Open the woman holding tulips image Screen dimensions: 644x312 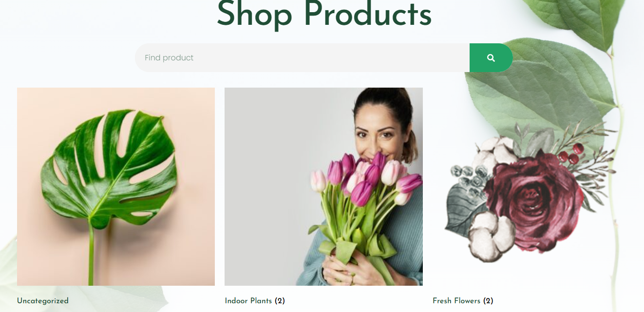323,186
